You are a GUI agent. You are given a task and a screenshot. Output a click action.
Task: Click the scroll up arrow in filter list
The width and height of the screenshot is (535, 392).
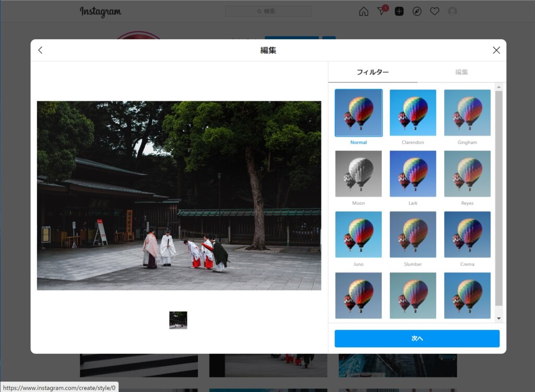tap(499, 87)
